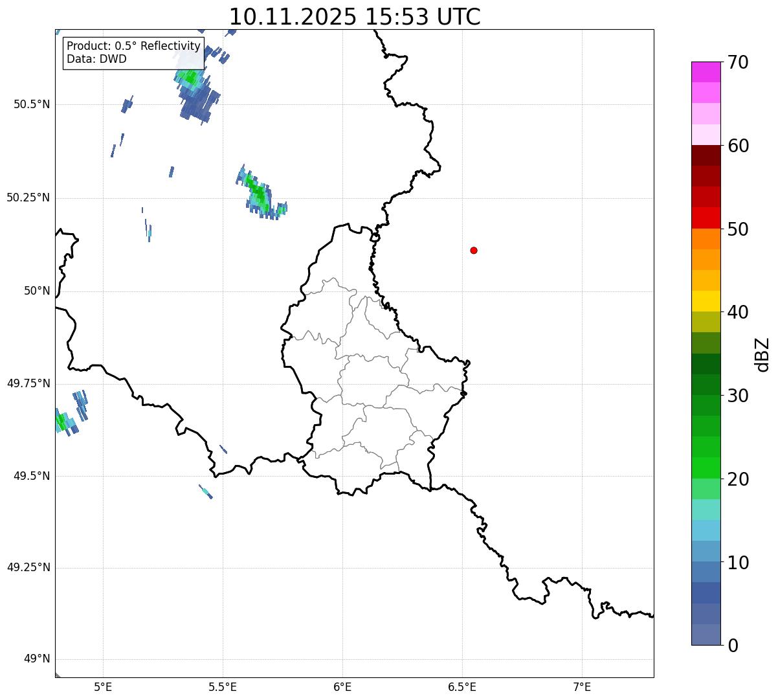Image resolution: width=778 pixels, height=700 pixels.
Task: Pick the olive swatch just below 40
Action: tap(706, 322)
